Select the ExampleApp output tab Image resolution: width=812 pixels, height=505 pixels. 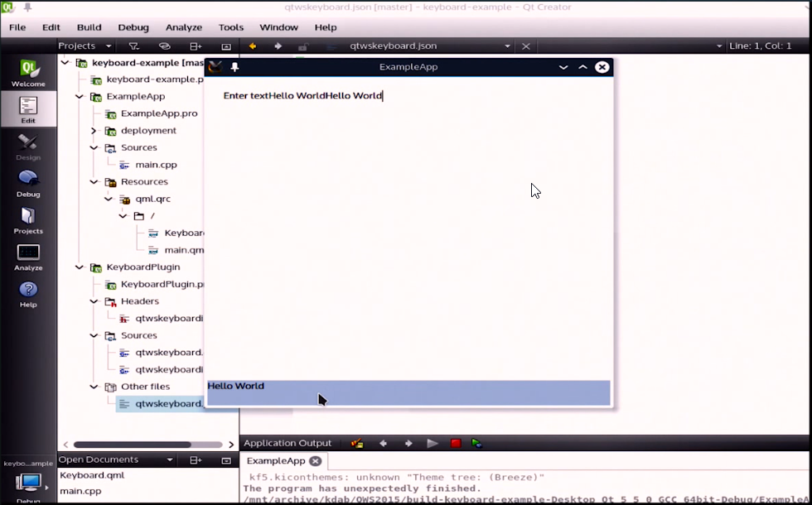(x=276, y=461)
